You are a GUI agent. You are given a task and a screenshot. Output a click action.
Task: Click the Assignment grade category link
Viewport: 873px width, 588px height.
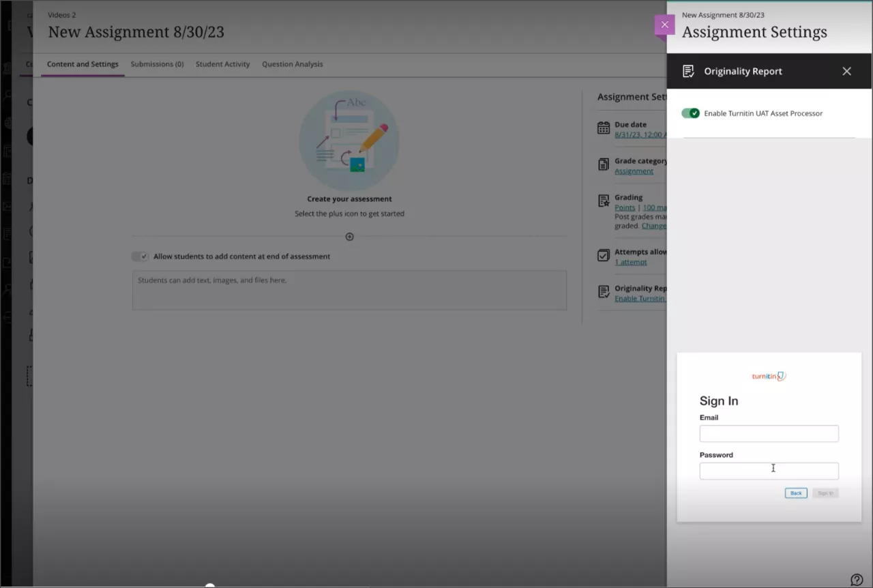click(x=634, y=171)
